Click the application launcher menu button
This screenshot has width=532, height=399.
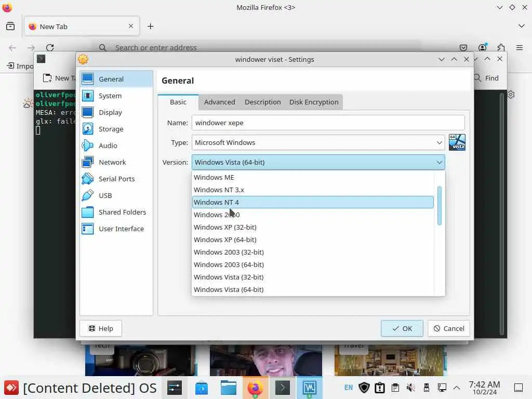[x=11, y=388]
